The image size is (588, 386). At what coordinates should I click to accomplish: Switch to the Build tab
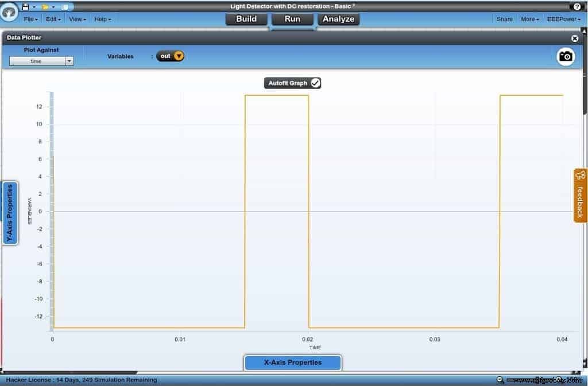pos(246,19)
